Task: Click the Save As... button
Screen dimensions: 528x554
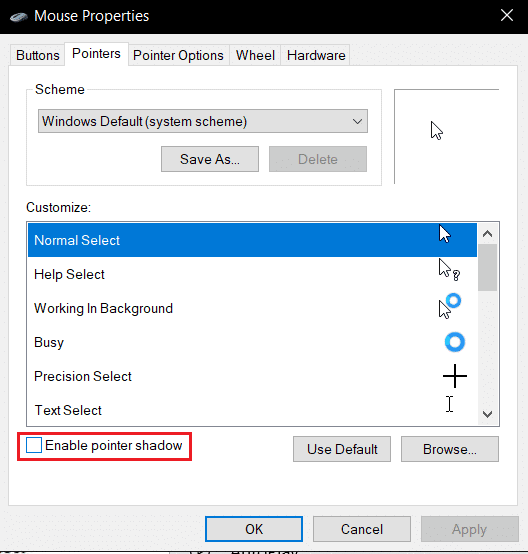Action: 210,159
